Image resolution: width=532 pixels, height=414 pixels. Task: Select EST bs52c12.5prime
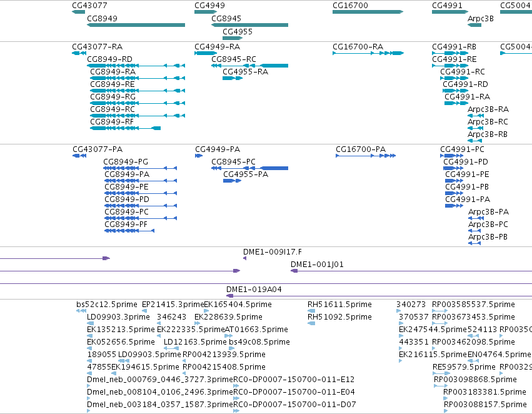(106, 305)
